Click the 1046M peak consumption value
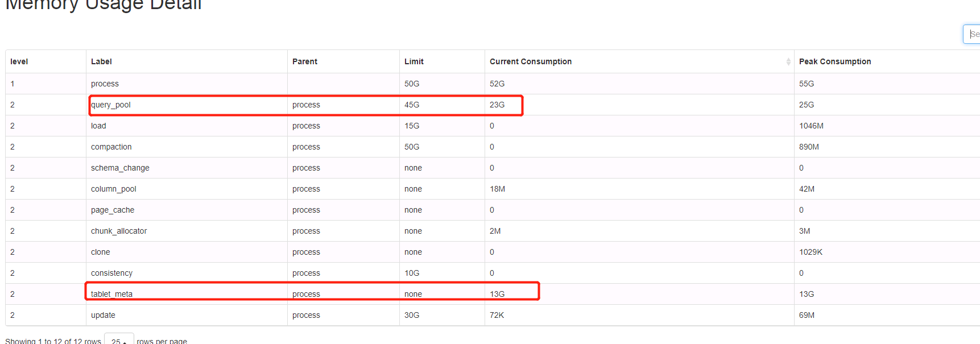980x344 pixels. coord(811,126)
